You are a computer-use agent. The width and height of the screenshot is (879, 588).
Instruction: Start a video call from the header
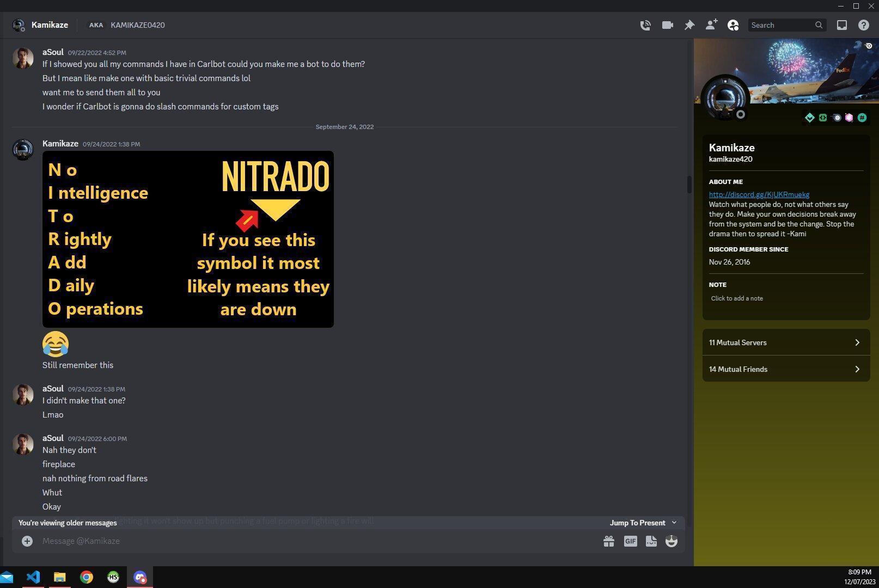point(667,25)
